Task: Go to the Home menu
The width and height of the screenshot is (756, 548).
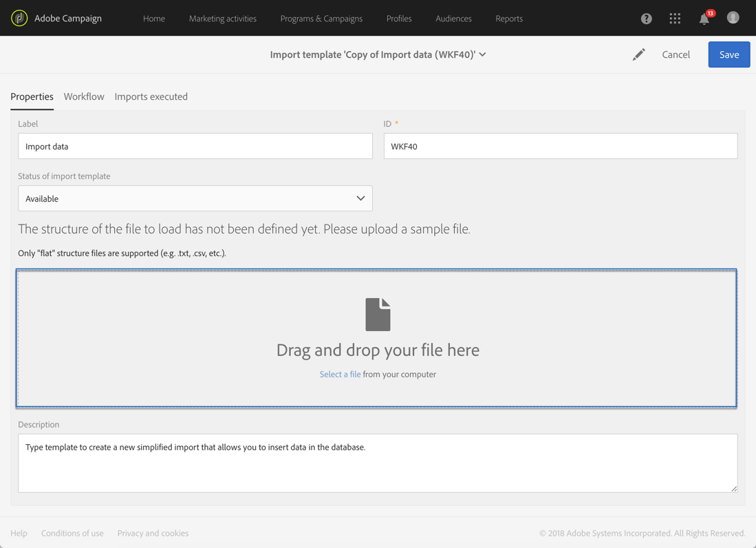Action: (x=154, y=19)
